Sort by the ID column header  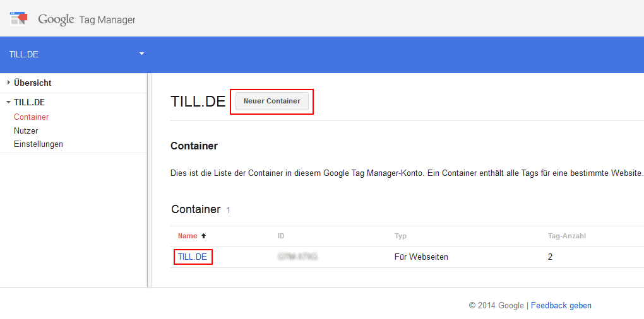coord(281,236)
